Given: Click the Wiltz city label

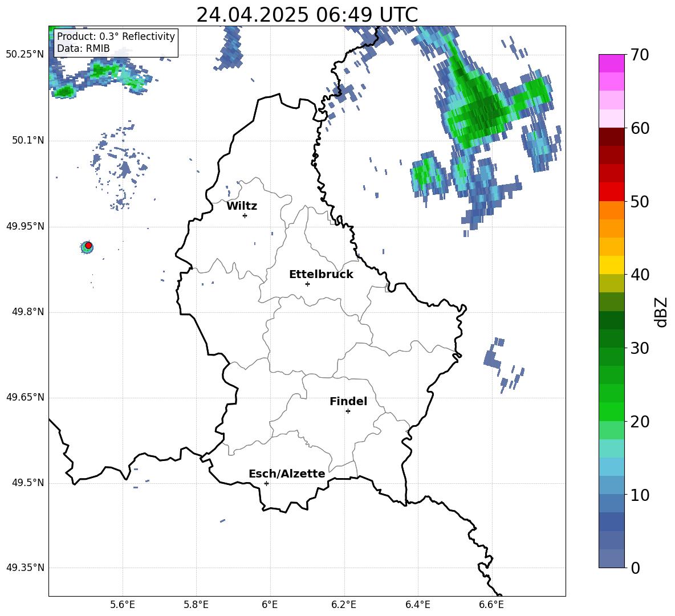Looking at the screenshot, I should (242, 206).
